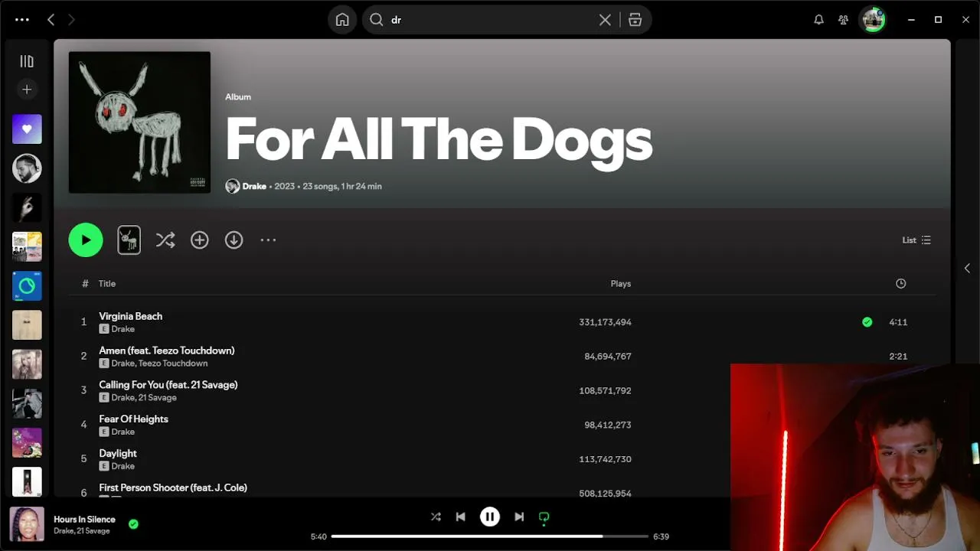
Task: Click the Title column header
Action: [107, 284]
